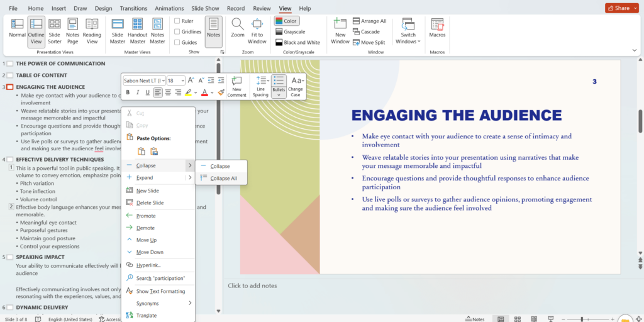Open Slide Sorter view
The width and height of the screenshot is (644, 322).
point(55,31)
